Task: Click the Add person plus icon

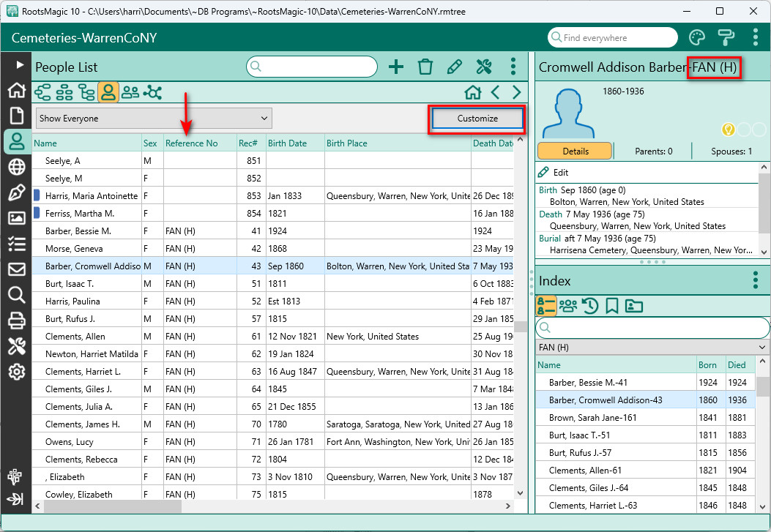Action: coord(396,67)
